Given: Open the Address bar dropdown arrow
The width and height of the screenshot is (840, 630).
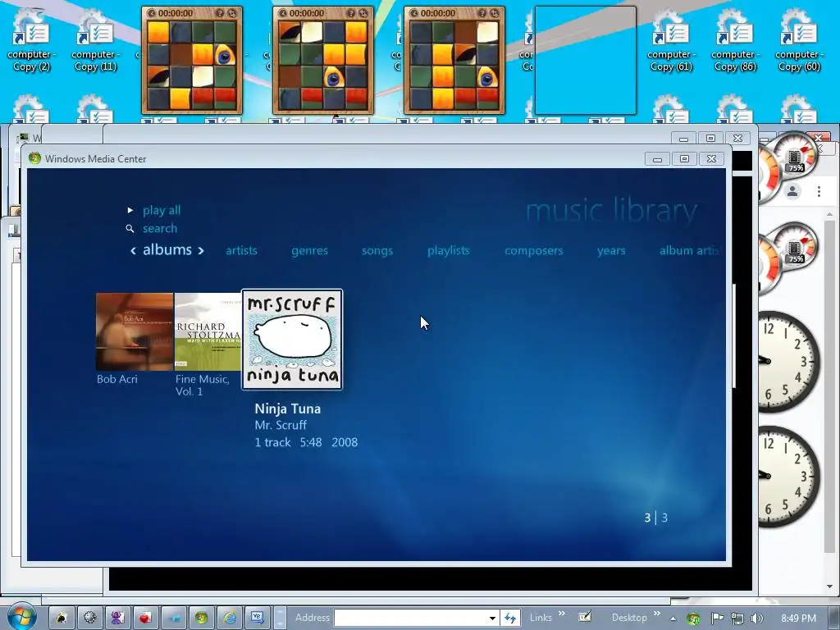Looking at the screenshot, I should [492, 619].
